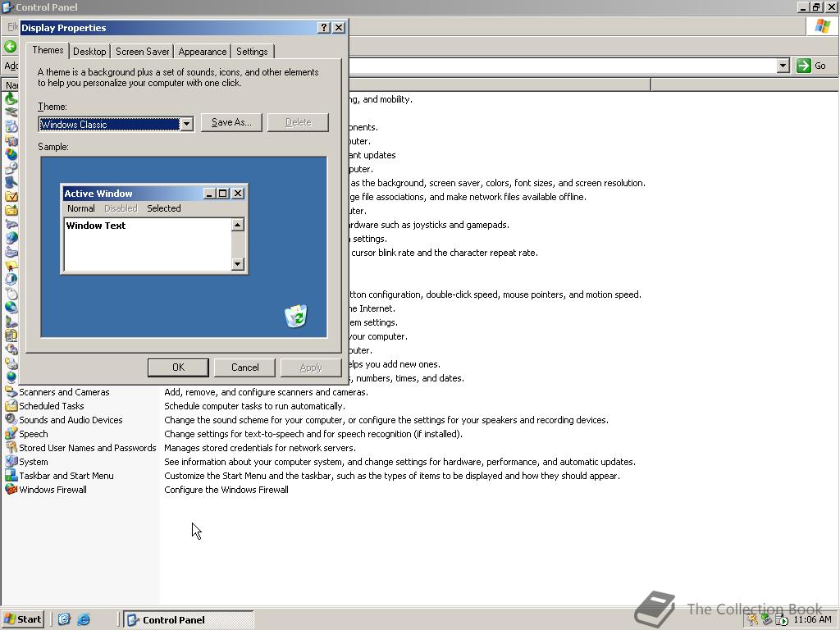Viewport: 840px width, 630px height.
Task: Click the taskbar clock showing 11:06 AM
Action: [x=812, y=620]
